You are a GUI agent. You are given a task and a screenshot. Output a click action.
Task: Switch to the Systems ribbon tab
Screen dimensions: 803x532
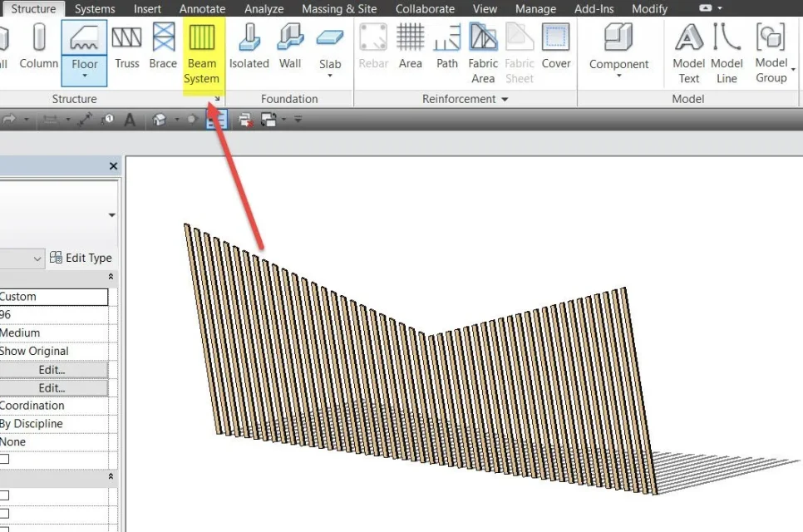point(95,8)
